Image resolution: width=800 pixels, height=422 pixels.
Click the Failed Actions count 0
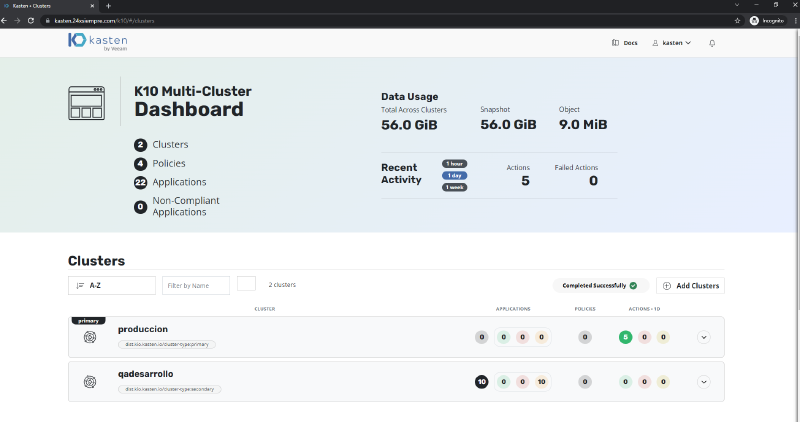coord(593,181)
